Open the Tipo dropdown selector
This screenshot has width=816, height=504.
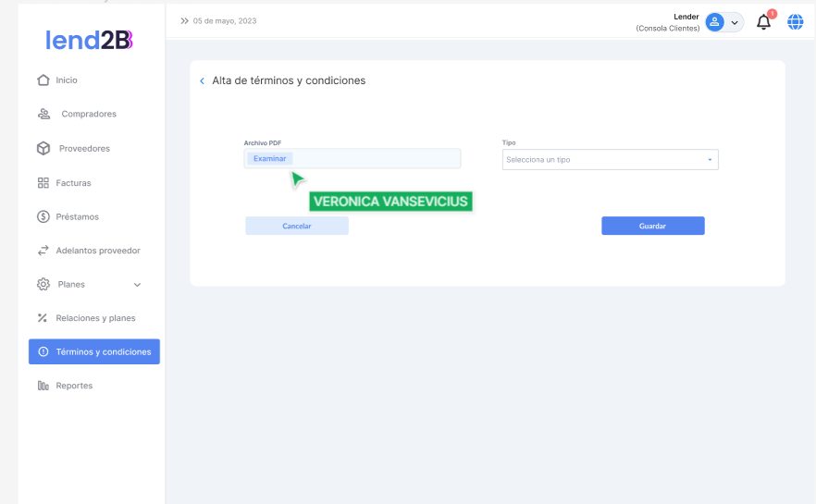click(x=610, y=160)
